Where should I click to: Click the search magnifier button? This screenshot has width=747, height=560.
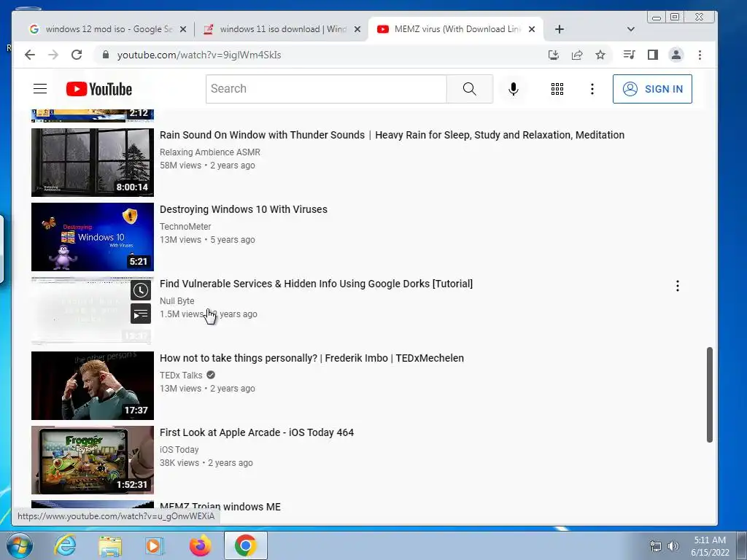469,89
